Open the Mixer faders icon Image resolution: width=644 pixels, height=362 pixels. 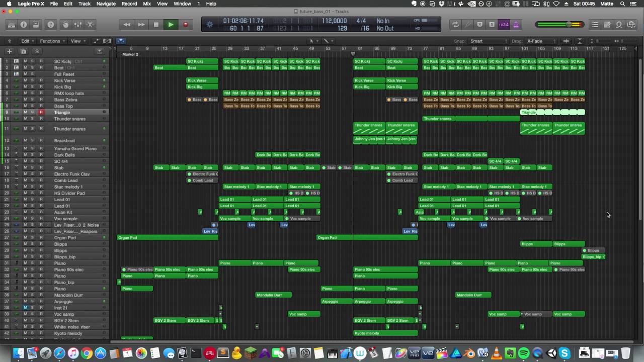pyautogui.click(x=78, y=24)
